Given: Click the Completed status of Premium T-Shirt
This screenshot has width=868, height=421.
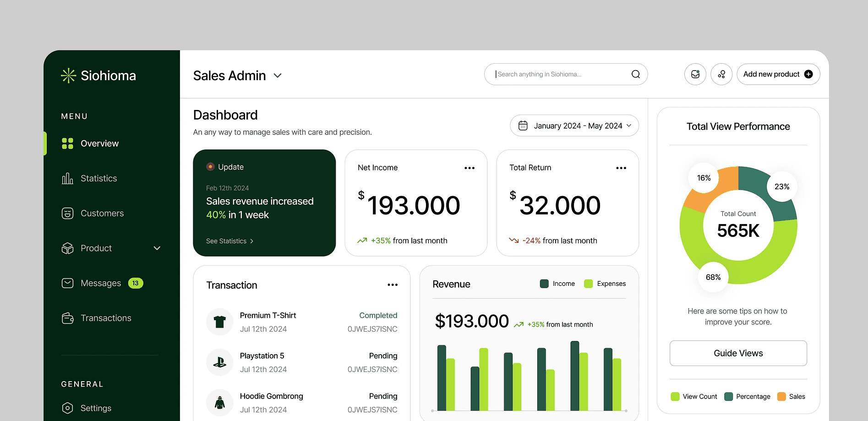Looking at the screenshot, I should pyautogui.click(x=378, y=315).
